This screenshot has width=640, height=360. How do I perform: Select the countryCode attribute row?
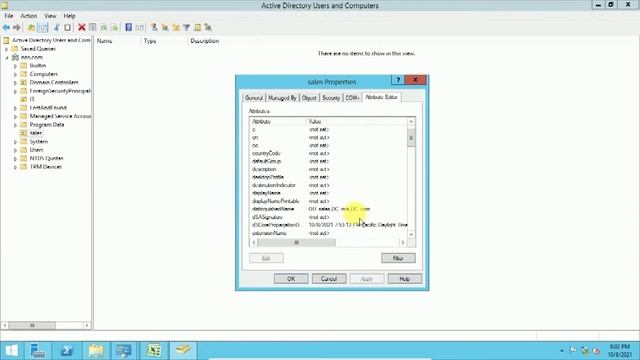coord(328,153)
